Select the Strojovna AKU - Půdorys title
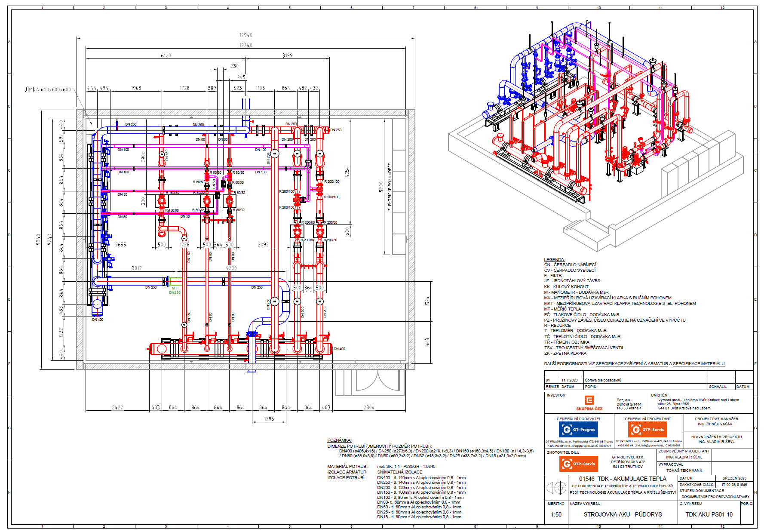 [623, 514]
